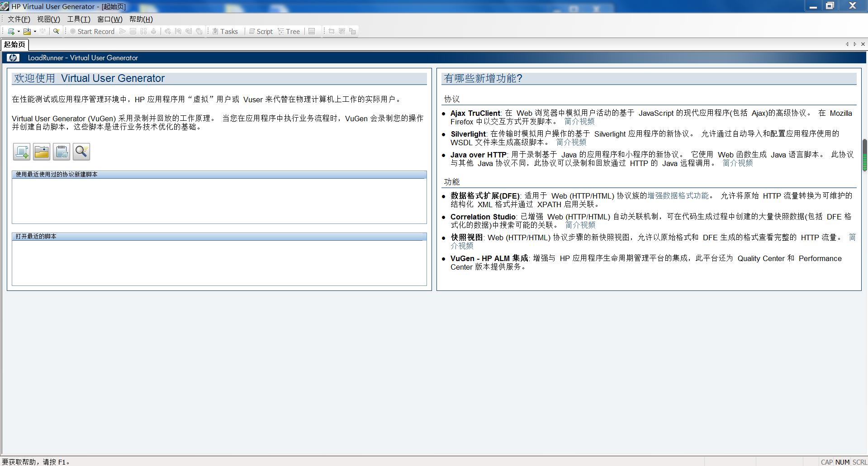The width and height of the screenshot is (868, 466).
Task: Click the CAP indicator in status bar
Action: point(827,462)
